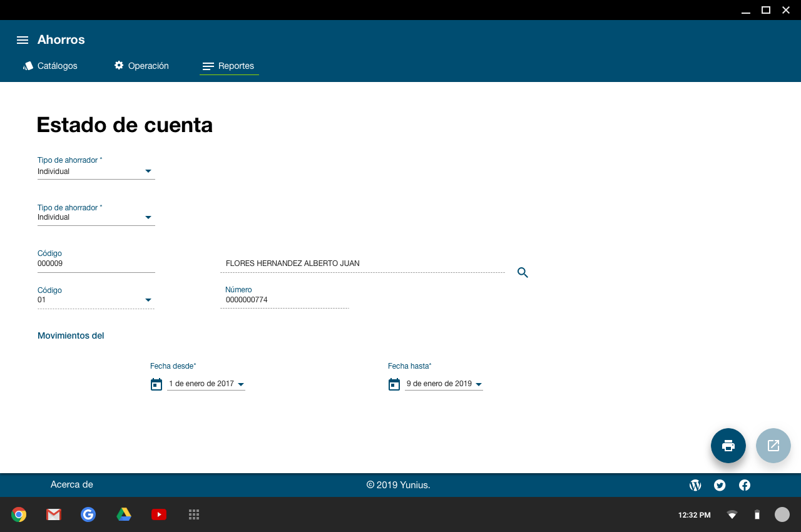Click the magnifier search icon beside name
The image size is (801, 532).
523,272
